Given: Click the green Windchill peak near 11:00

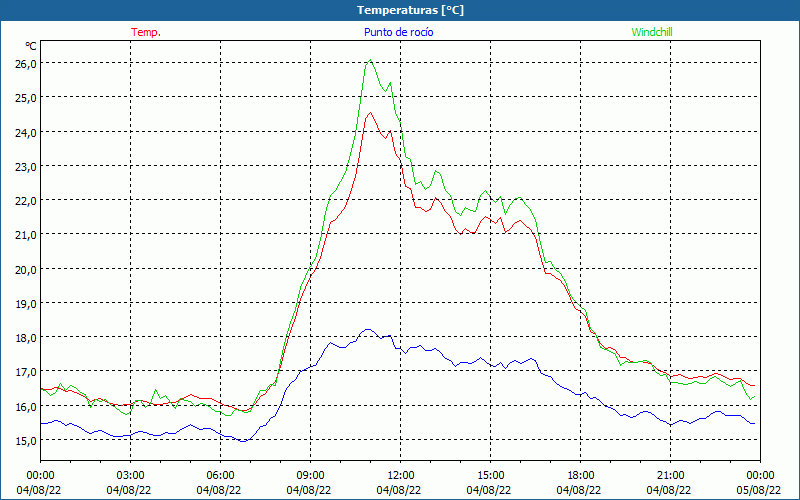Looking at the screenshot, I should click(x=370, y=60).
